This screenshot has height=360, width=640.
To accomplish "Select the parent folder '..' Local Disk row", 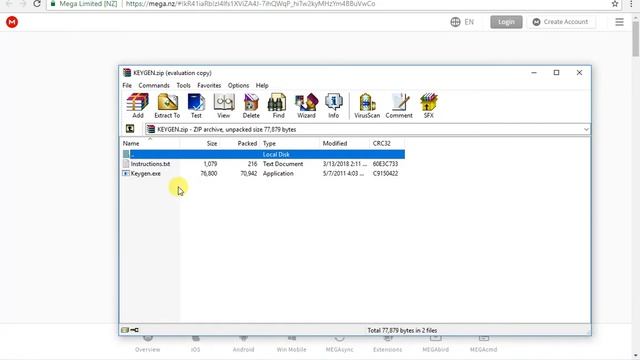I will click(263, 154).
